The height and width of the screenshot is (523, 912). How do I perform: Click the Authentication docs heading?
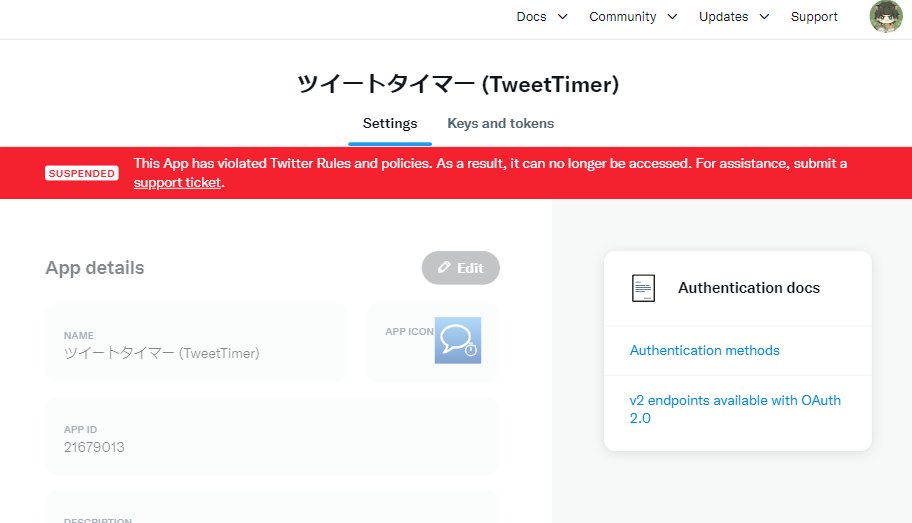click(749, 288)
